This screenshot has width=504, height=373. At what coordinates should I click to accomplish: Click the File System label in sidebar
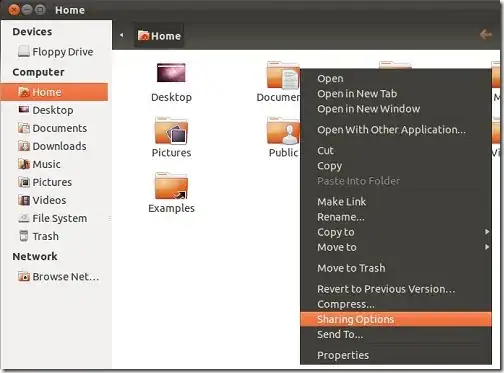point(60,218)
